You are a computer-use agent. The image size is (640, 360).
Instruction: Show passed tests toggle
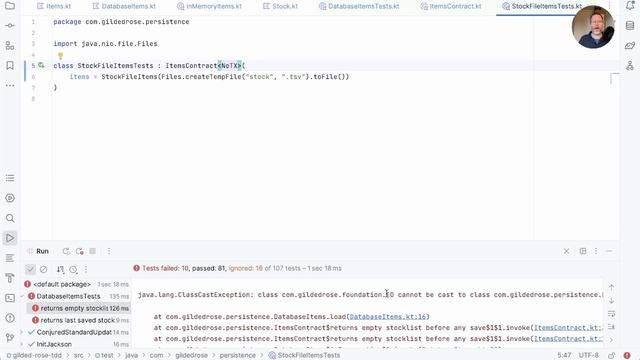pos(30,269)
